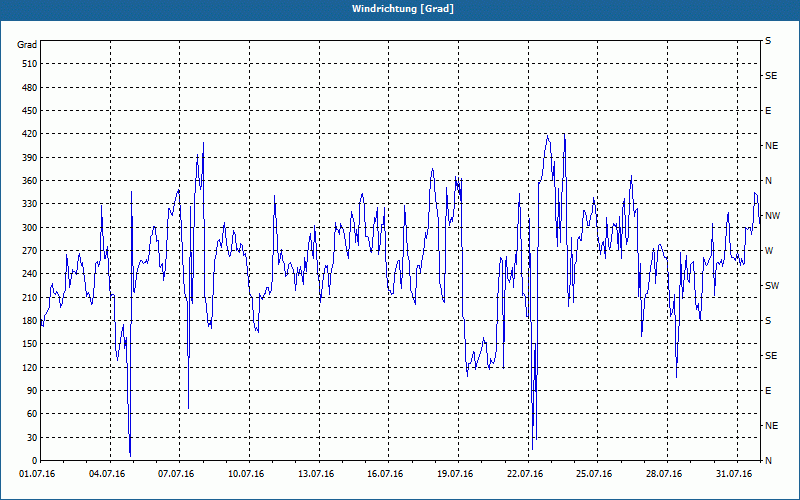Viewport: 800px width, 500px height.
Task: Click y-axis value "480"
Action: 30,88
